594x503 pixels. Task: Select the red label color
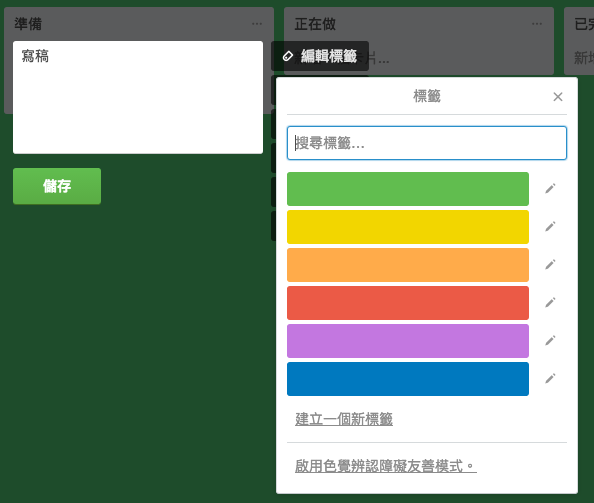click(408, 303)
